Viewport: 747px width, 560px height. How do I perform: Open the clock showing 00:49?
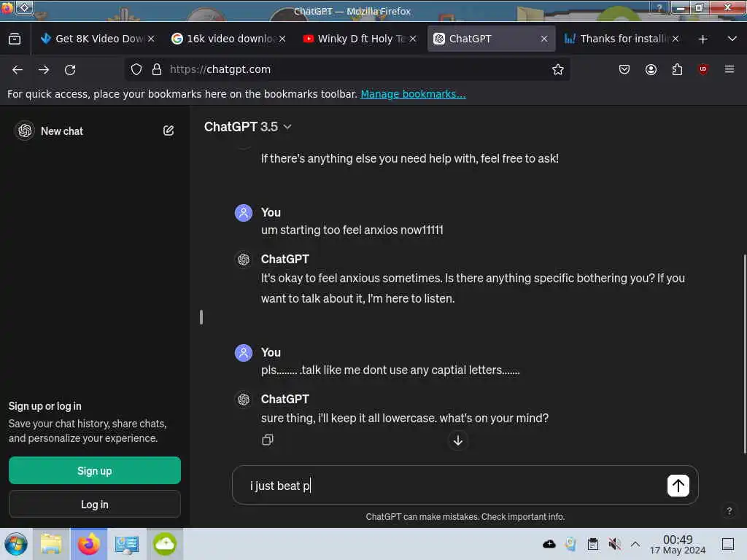678,544
